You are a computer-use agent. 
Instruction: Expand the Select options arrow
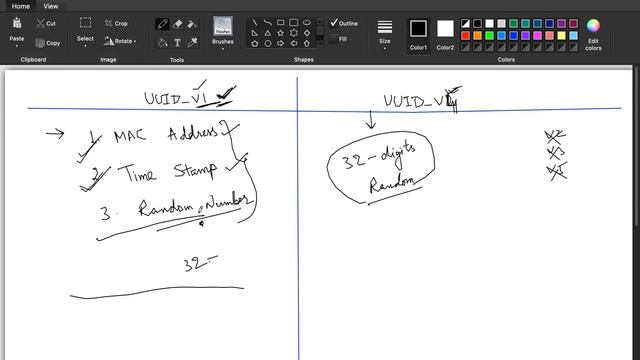85,46
